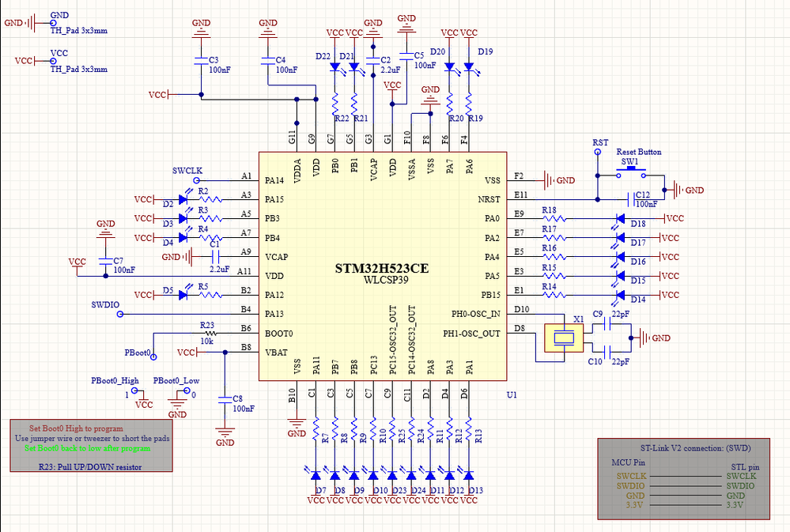Click the 3.3V entry under MCU Pin
The width and height of the screenshot is (790, 532).
pyautogui.click(x=634, y=505)
